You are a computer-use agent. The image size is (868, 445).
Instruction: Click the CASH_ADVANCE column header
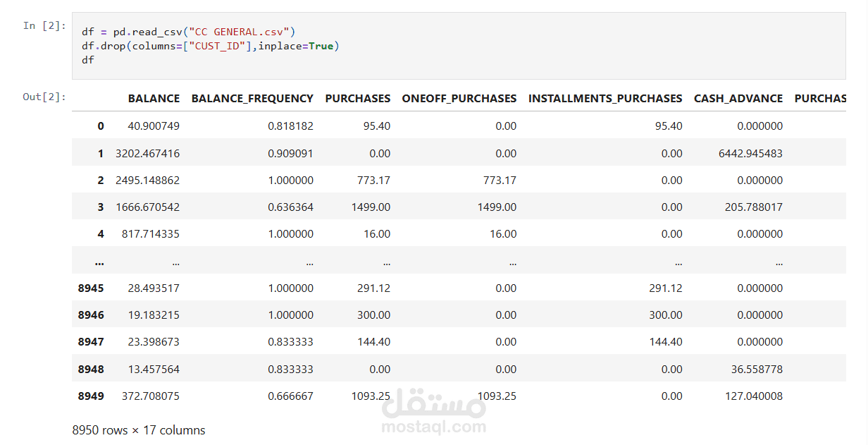click(x=738, y=99)
